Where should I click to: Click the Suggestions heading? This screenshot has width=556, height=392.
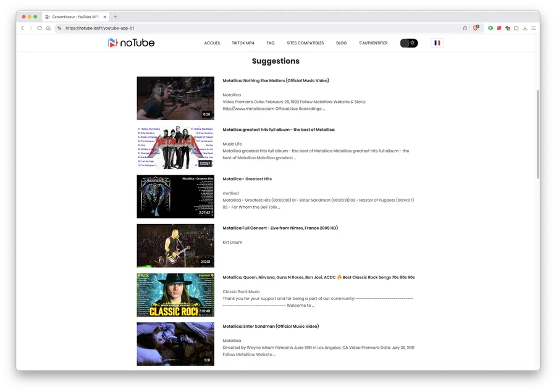coord(276,61)
